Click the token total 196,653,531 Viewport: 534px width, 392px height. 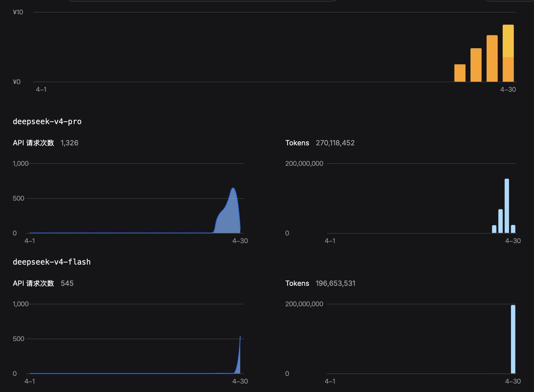(x=335, y=283)
